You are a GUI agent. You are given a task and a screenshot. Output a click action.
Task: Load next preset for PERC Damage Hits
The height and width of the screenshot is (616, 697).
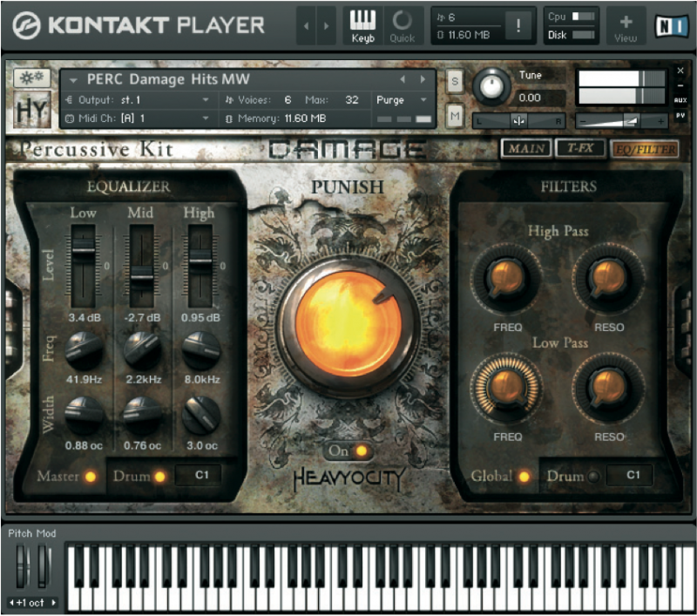423,79
